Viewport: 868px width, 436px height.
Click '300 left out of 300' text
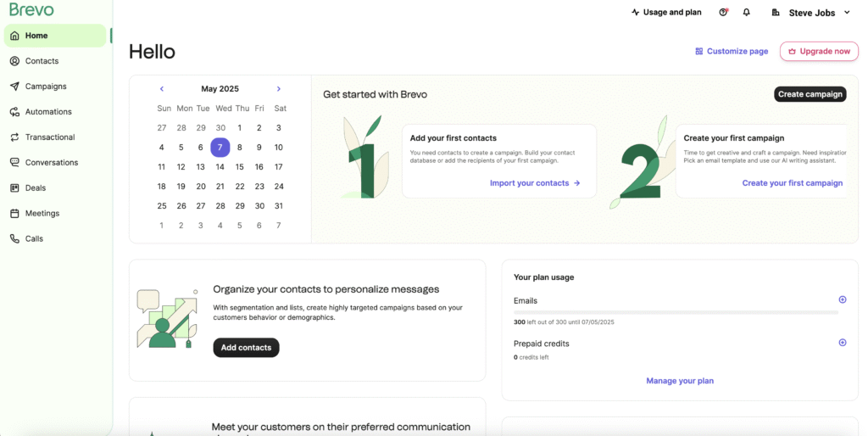point(564,321)
